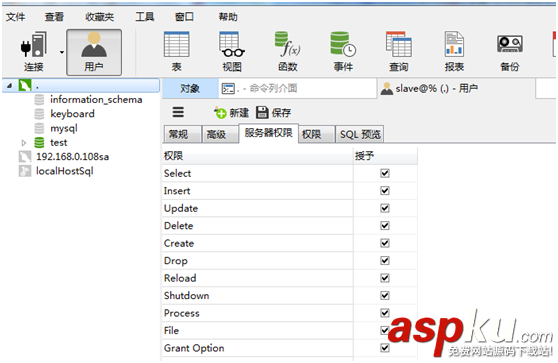Uncheck the Process privilege checkbox
The image size is (558, 363).
385,313
